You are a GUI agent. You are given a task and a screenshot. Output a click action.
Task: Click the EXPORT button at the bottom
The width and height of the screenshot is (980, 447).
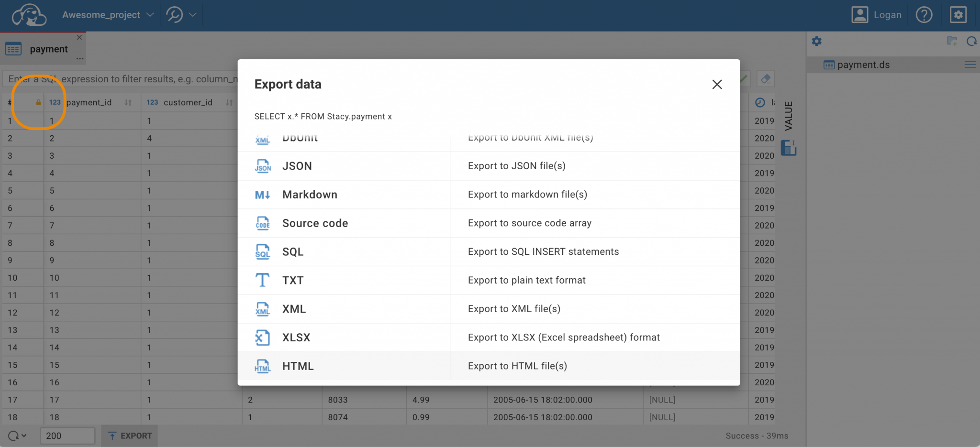tap(129, 436)
